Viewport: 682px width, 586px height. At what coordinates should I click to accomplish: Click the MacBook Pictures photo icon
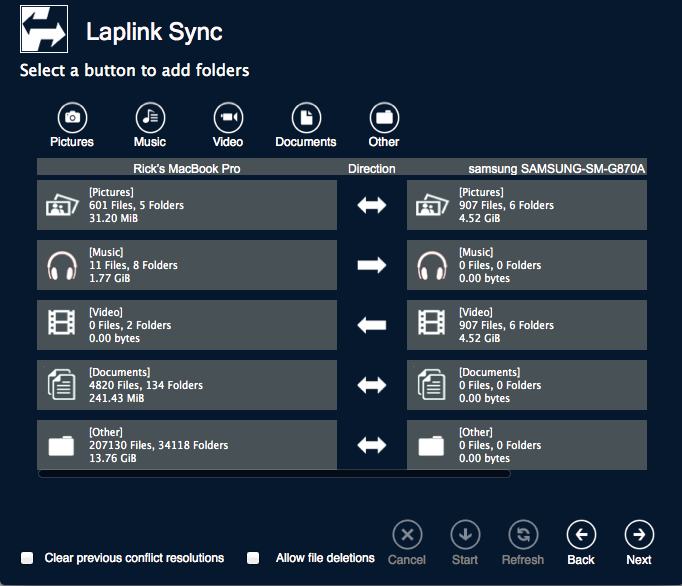pyautogui.click(x=62, y=205)
